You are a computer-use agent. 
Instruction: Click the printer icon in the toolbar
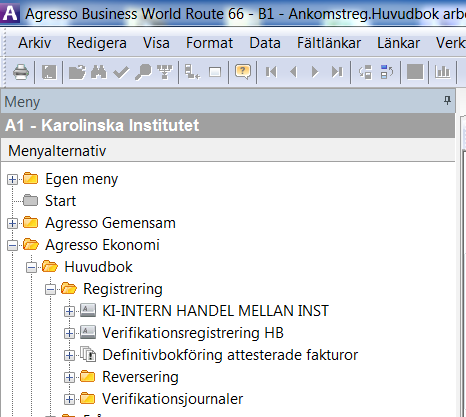click(21, 72)
